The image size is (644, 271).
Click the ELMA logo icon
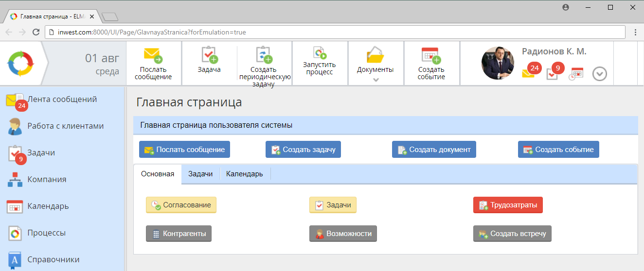(x=21, y=63)
